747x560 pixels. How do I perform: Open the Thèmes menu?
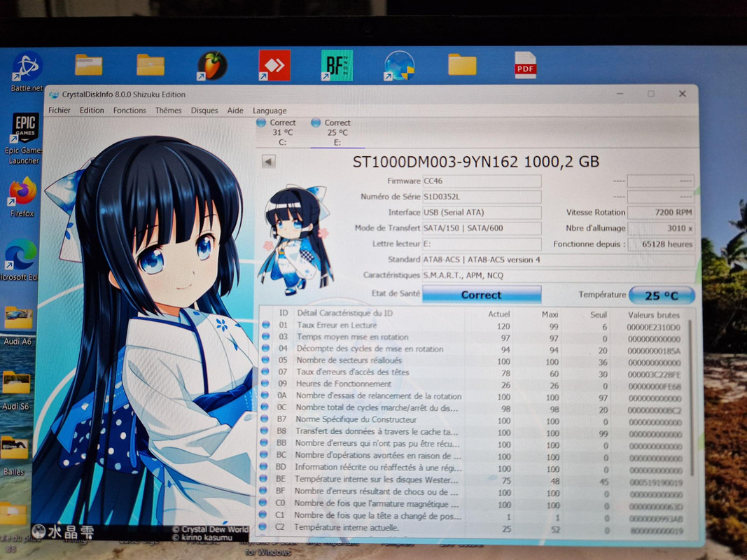[168, 110]
